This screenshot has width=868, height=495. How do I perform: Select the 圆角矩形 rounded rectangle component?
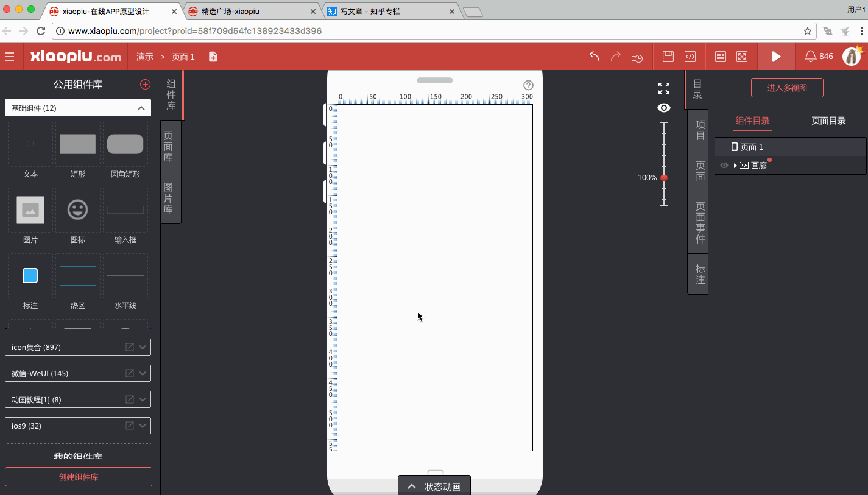tap(125, 150)
